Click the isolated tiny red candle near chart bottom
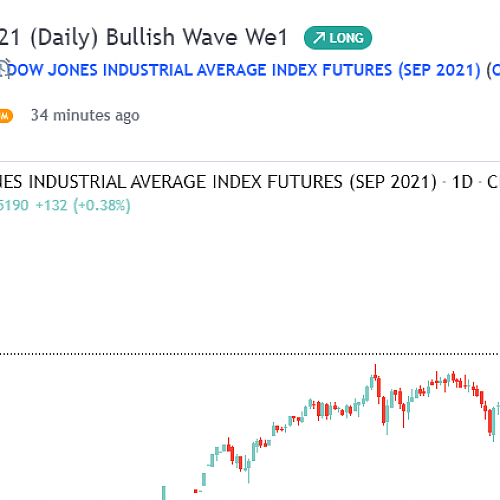The image size is (500, 500). coord(196,491)
